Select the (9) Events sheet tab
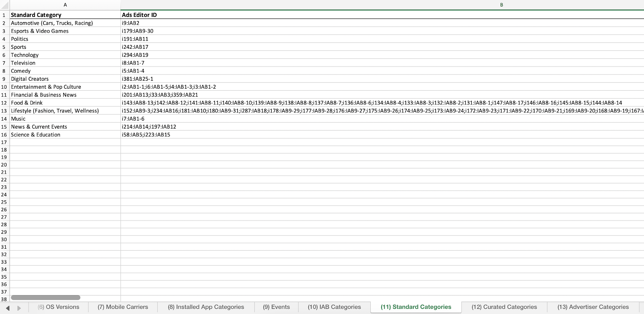644x314 pixels. pos(276,307)
